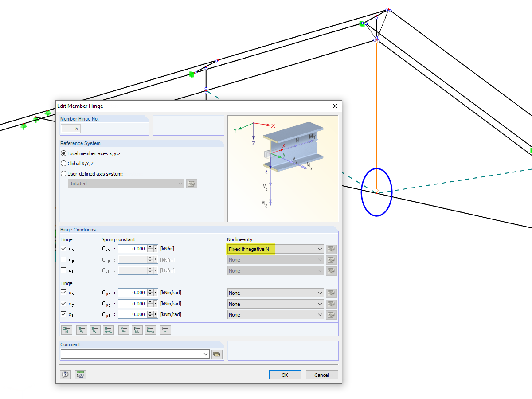532x399 pixels.
Task: Edit the ux nonlinearity parameters icon
Action: 331,249
